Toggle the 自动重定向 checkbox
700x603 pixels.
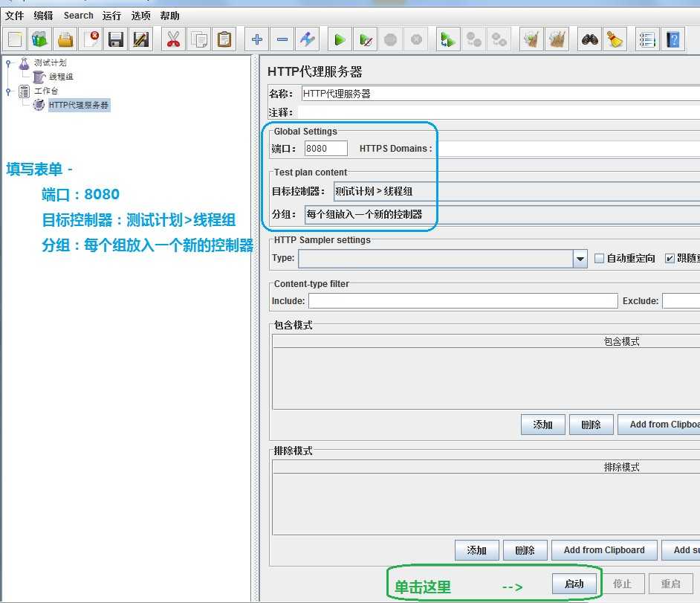coord(600,258)
